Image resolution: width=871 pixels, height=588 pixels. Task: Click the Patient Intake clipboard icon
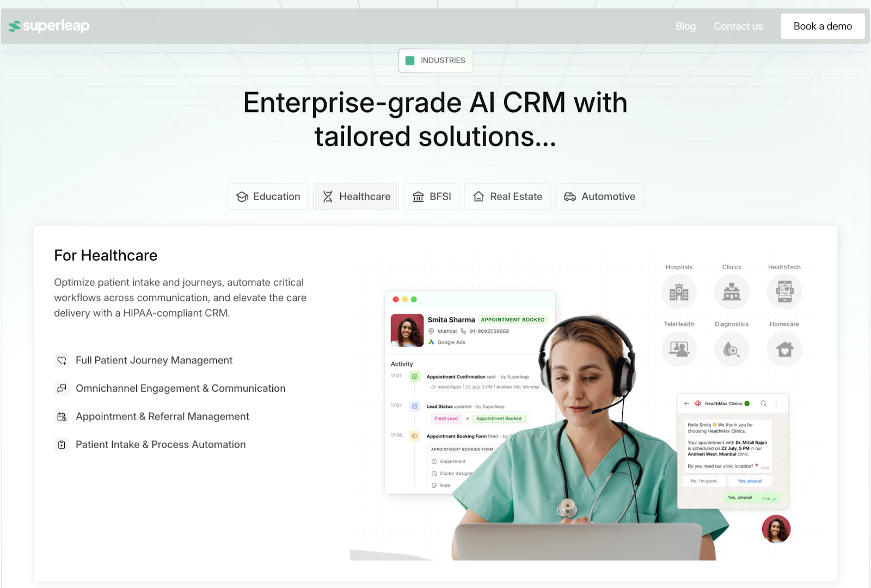pyautogui.click(x=62, y=445)
